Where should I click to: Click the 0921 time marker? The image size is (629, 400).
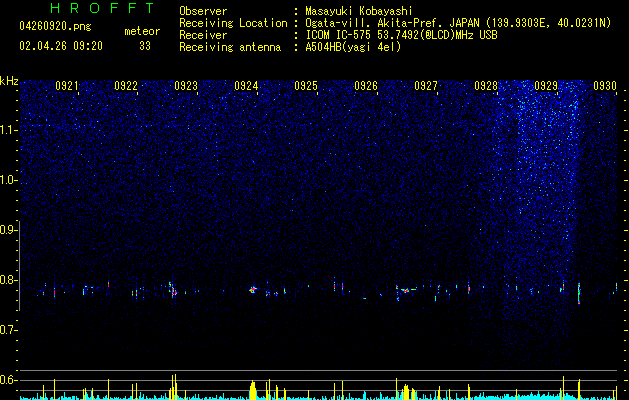click(67, 86)
